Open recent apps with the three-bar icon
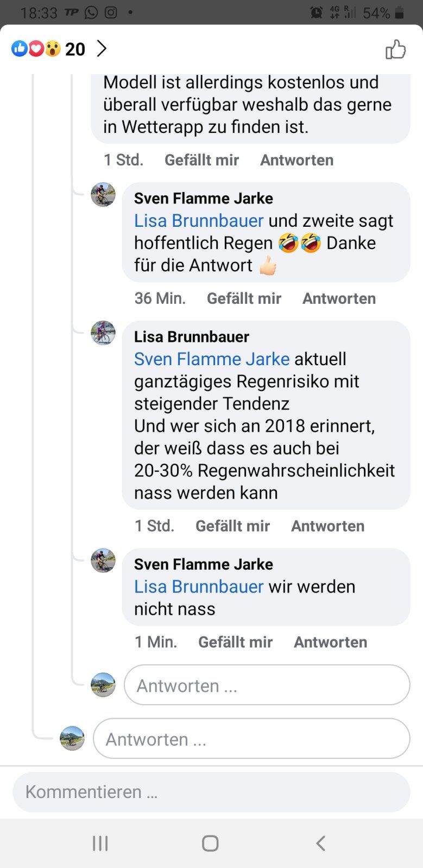This screenshot has width=423, height=868. click(100, 843)
